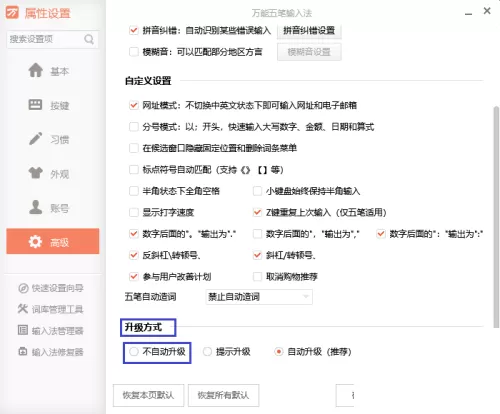Switch to the 按键 tab
This screenshot has width=500, height=414.
click(53, 105)
